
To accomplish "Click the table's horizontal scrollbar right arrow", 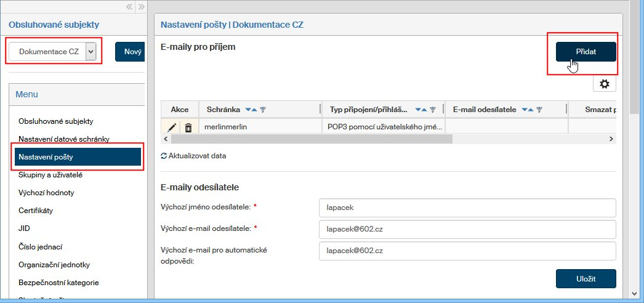I will tap(611, 139).
